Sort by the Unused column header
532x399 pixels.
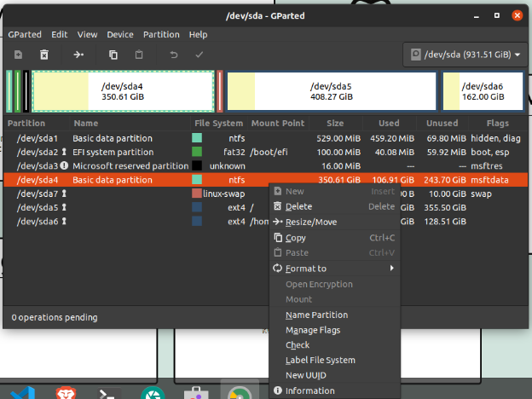442,123
